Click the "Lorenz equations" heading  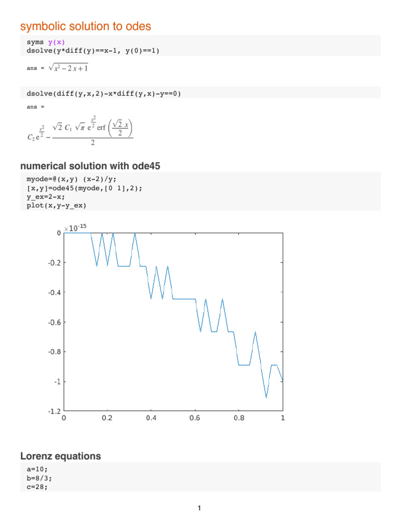pos(60,456)
